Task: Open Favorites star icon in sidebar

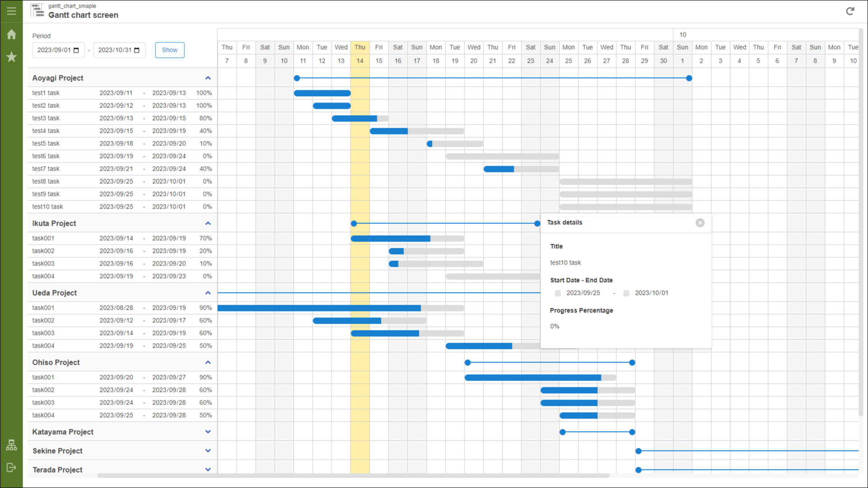Action: point(11,57)
